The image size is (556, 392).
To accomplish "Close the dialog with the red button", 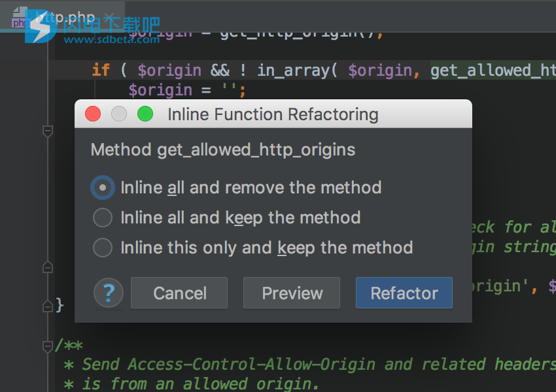I will 93,114.
